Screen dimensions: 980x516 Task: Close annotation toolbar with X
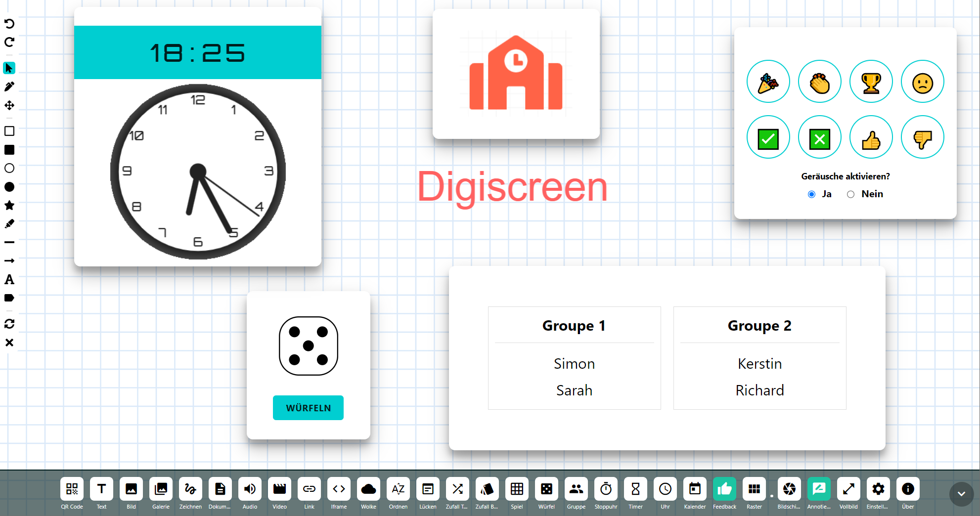click(9, 343)
